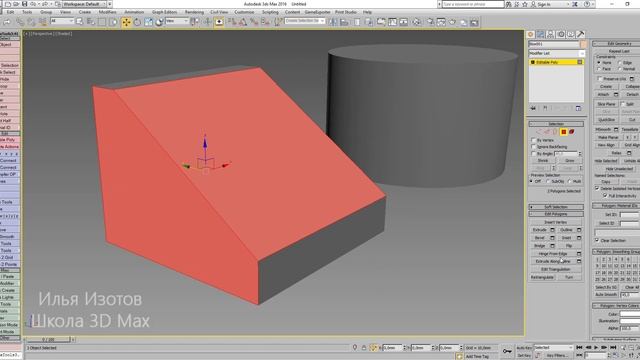Open the Utilities hammer panel tab
Viewport: 640px width, 360px height.
pyautogui.click(x=580, y=34)
